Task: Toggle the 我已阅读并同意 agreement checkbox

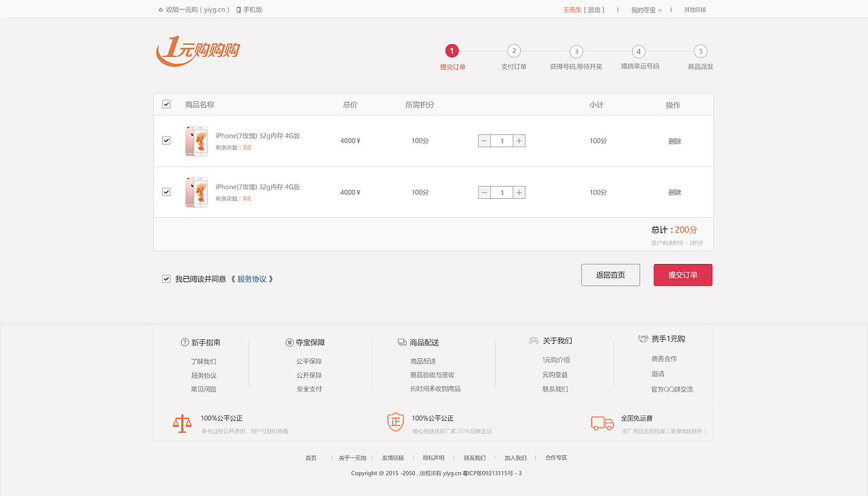Action: point(166,278)
